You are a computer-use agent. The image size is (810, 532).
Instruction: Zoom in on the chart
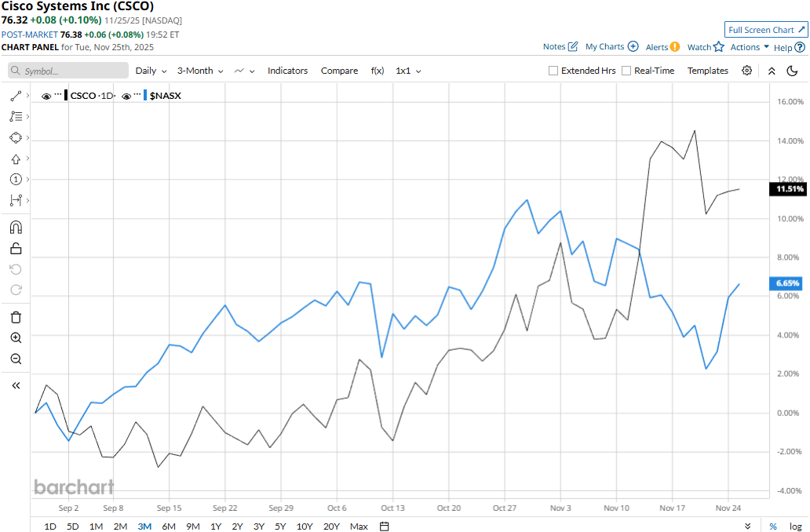click(16, 337)
